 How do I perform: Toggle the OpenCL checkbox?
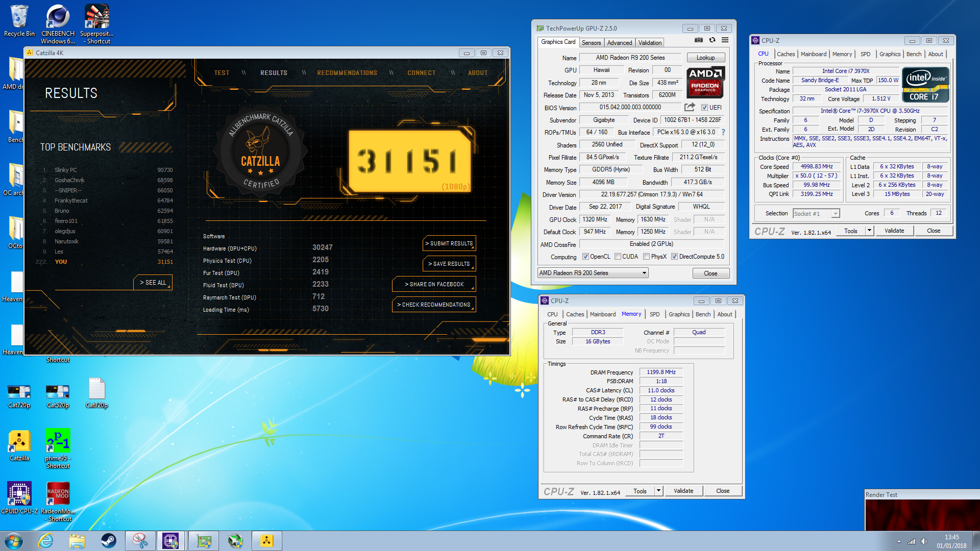(x=586, y=257)
